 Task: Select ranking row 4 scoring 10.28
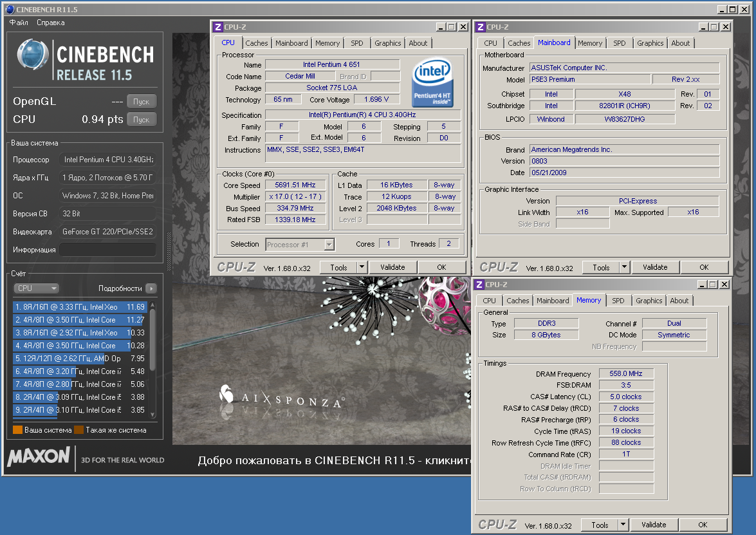coord(80,346)
